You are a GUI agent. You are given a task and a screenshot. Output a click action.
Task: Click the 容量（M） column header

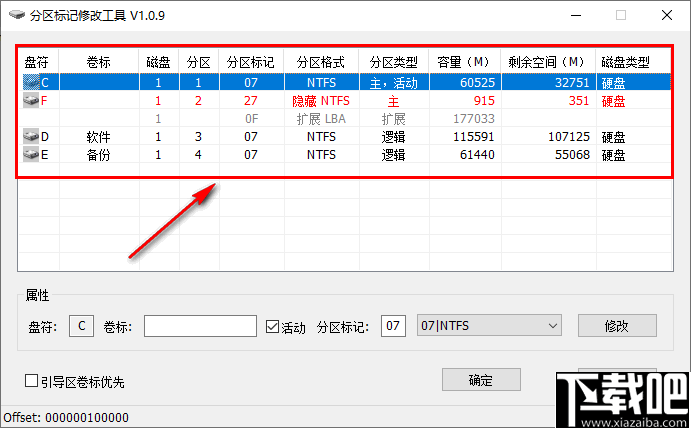pos(464,62)
